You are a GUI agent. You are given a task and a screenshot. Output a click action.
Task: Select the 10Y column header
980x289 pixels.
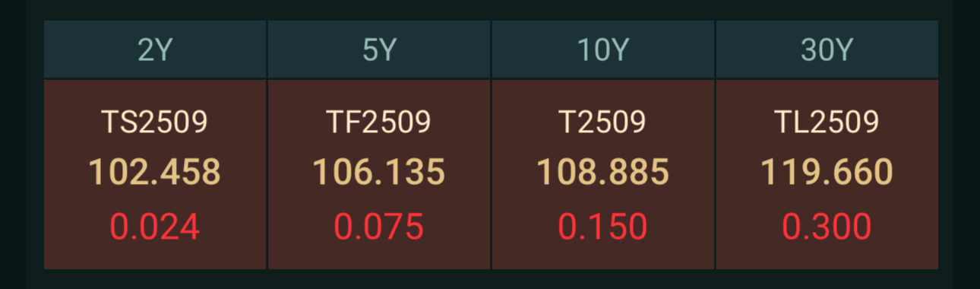click(603, 49)
